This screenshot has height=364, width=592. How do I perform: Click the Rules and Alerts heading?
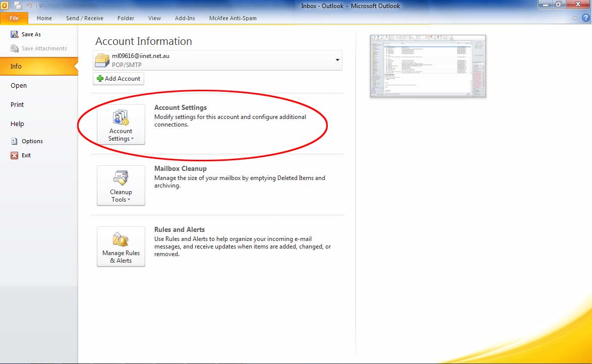coord(180,229)
